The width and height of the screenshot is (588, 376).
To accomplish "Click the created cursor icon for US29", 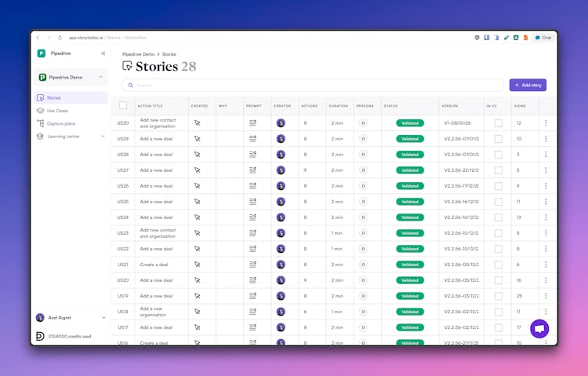I will tap(198, 139).
